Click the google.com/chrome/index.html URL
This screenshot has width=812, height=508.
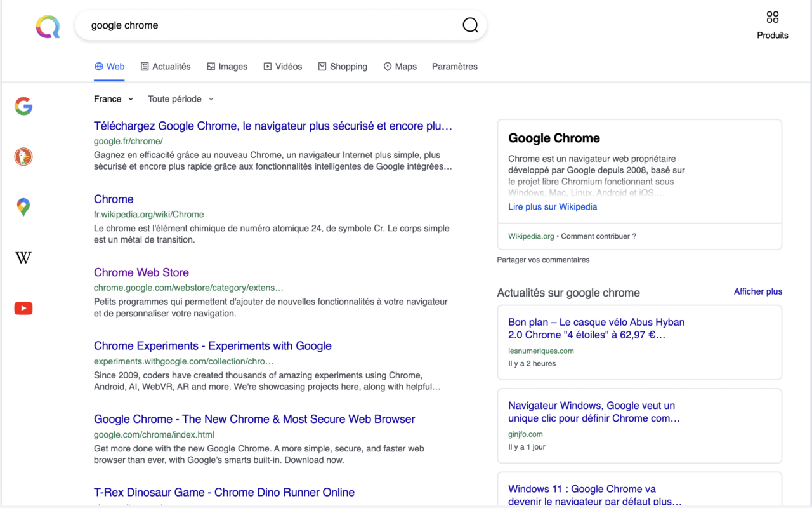click(x=154, y=435)
